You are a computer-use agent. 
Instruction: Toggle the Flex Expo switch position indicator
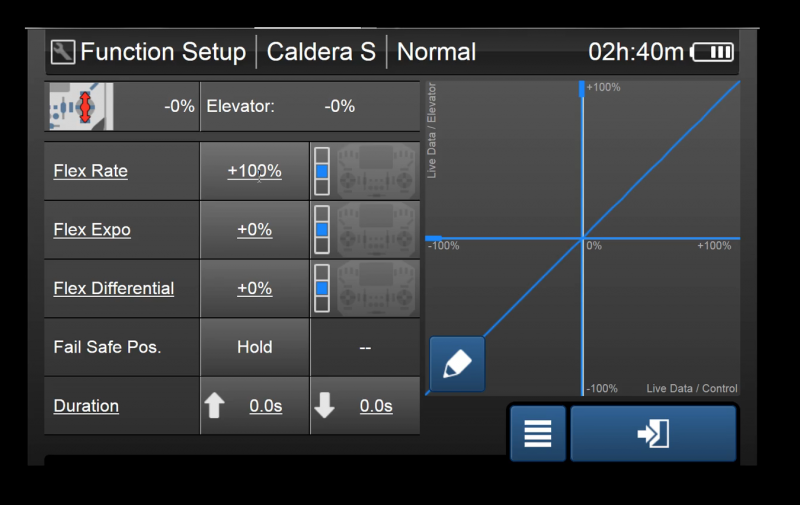(321, 230)
